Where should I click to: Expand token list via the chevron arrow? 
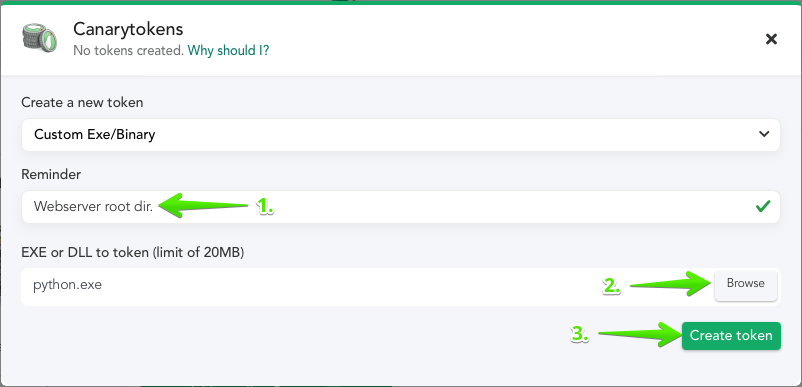[x=764, y=134]
